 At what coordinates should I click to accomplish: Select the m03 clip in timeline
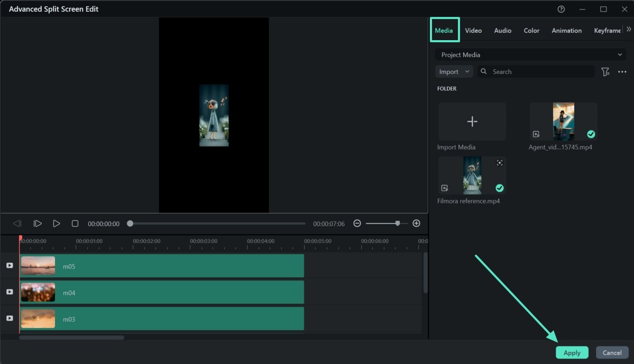point(162,319)
